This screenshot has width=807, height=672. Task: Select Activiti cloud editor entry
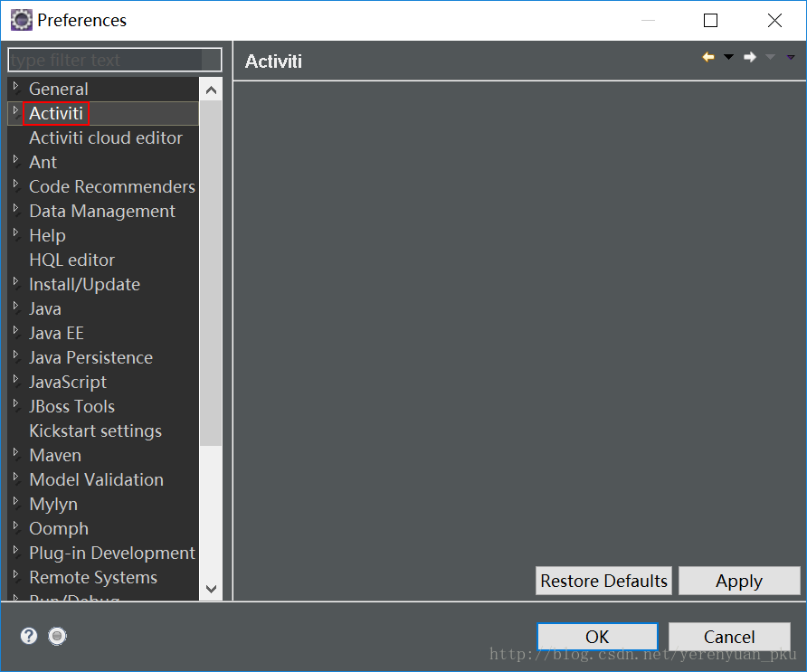106,137
